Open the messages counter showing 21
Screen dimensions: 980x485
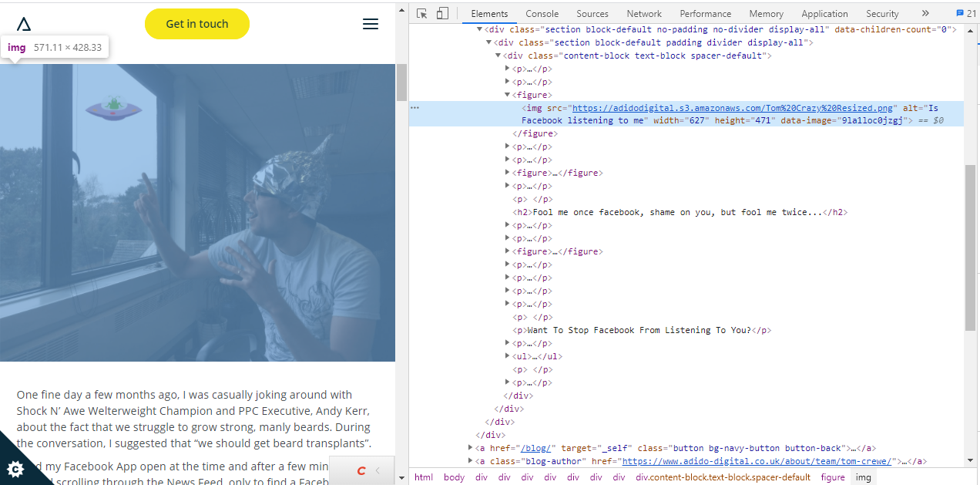(x=966, y=13)
